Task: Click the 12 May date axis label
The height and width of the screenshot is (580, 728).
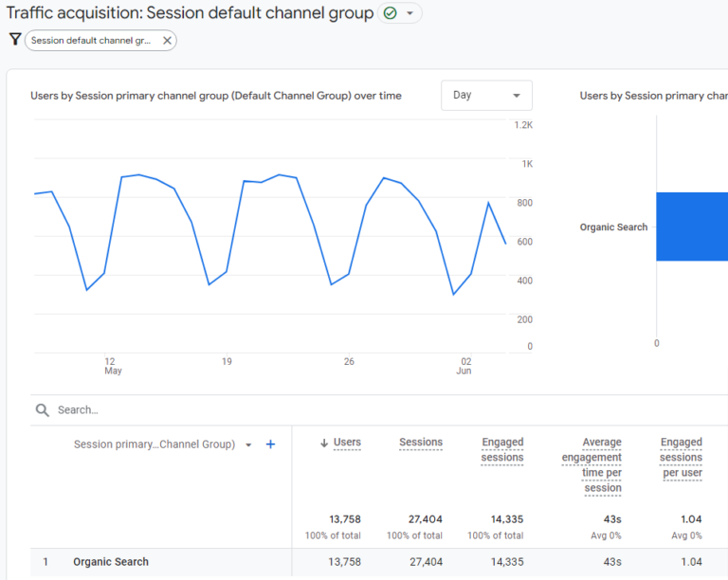Action: 112,366
